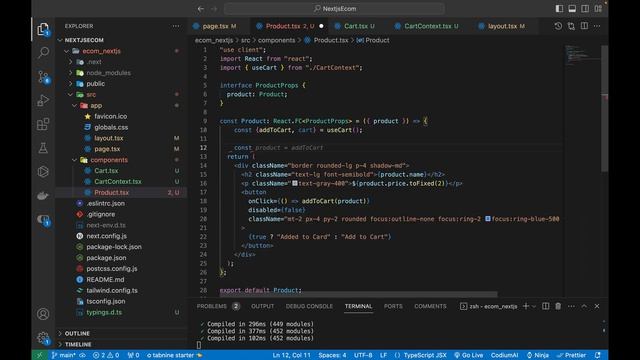Open the Manage gear settings icon

(x=43, y=338)
